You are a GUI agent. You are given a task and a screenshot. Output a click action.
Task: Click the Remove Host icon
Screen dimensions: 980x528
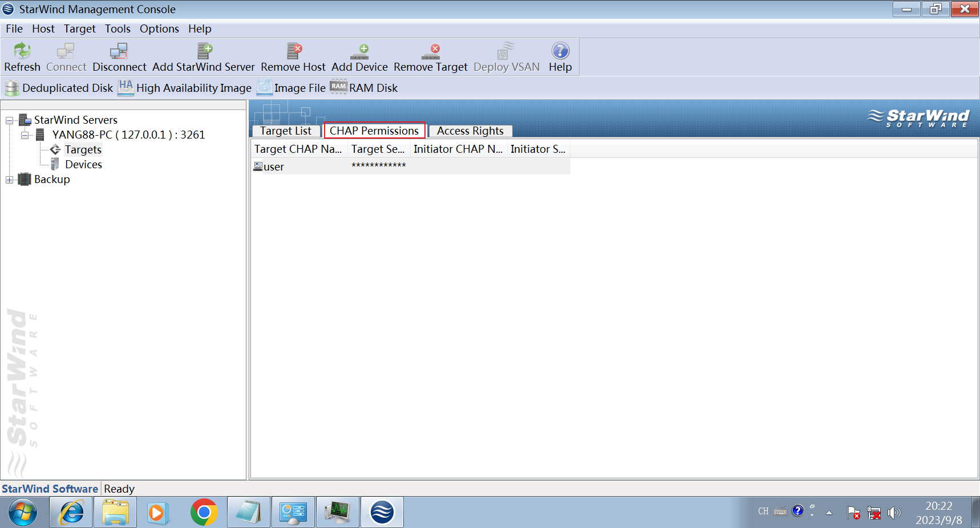[x=293, y=51]
